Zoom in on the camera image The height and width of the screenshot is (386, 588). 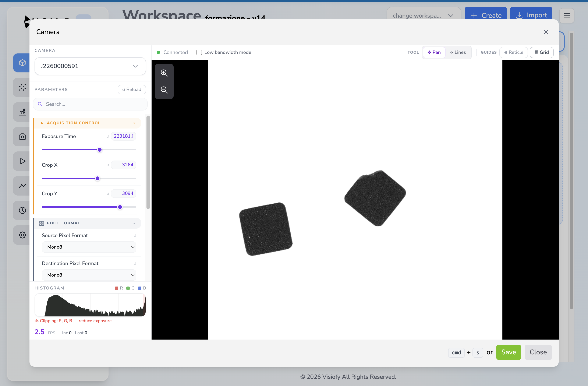pos(164,73)
